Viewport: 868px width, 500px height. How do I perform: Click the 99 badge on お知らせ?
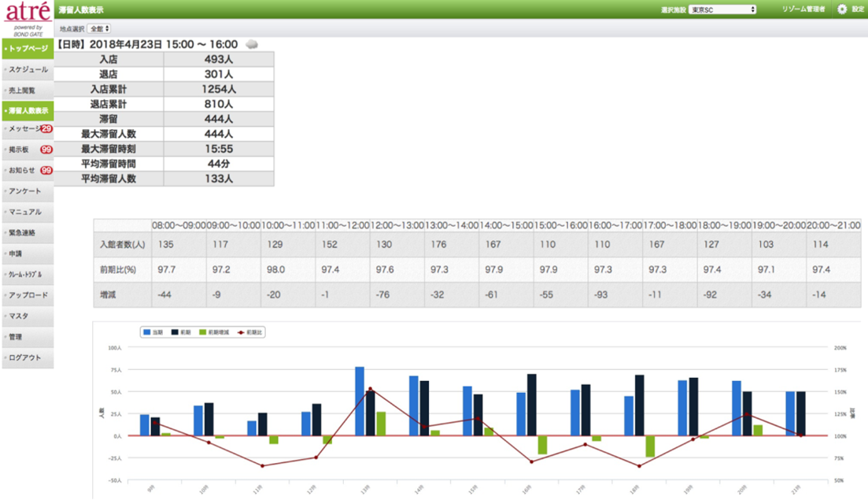point(46,171)
